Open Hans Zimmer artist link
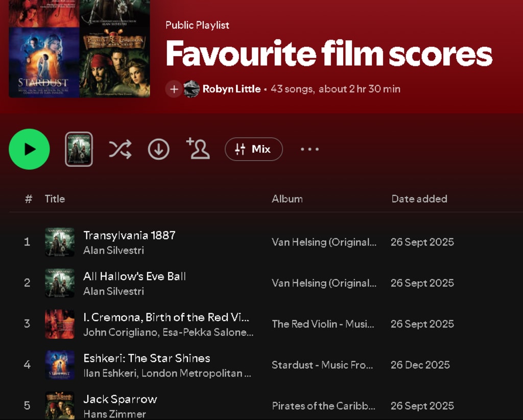Image resolution: width=523 pixels, height=420 pixels. coord(114,414)
